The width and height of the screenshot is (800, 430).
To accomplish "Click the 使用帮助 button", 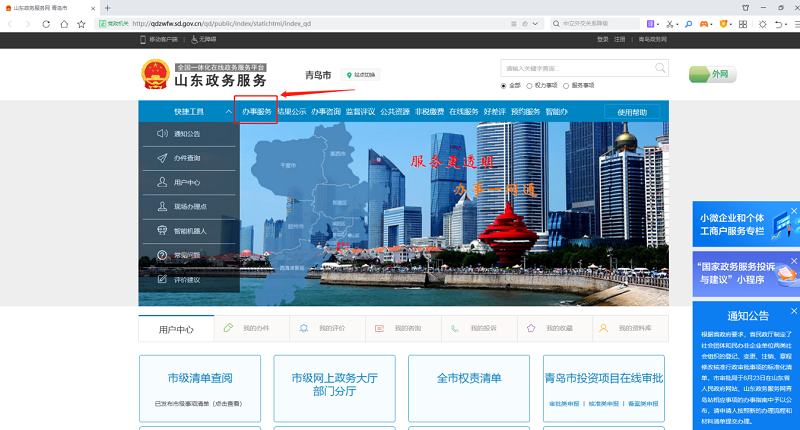I will [x=631, y=112].
